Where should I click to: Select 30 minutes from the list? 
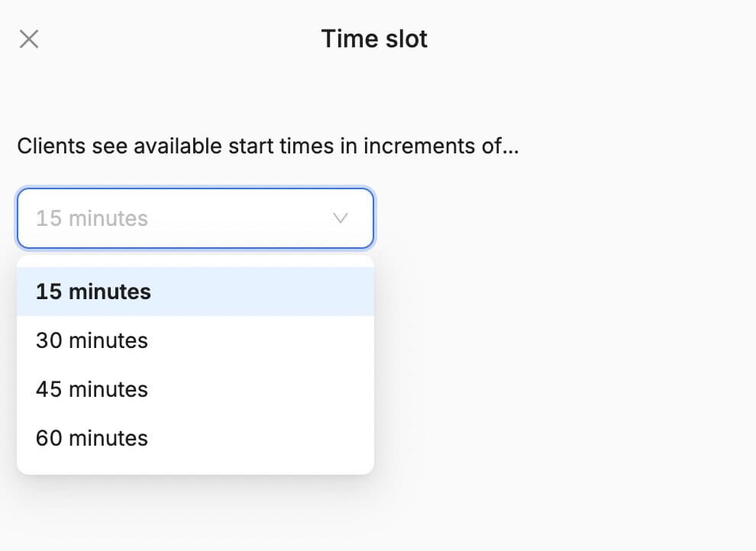(x=92, y=340)
